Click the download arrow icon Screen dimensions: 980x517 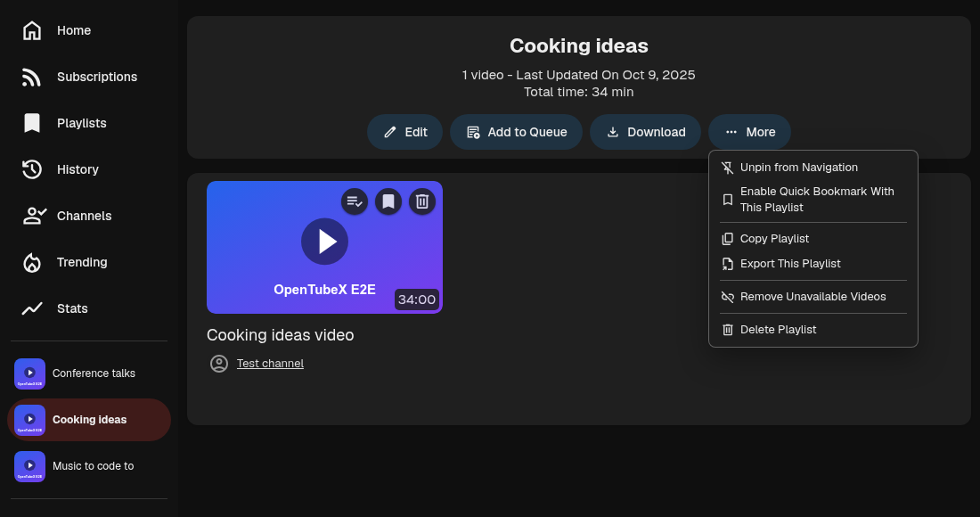(x=613, y=132)
